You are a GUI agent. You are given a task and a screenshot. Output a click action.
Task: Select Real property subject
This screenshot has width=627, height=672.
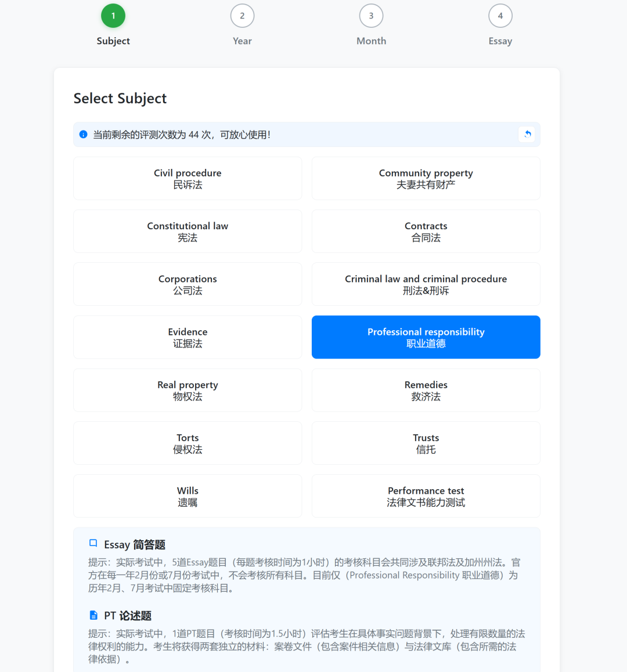click(188, 390)
